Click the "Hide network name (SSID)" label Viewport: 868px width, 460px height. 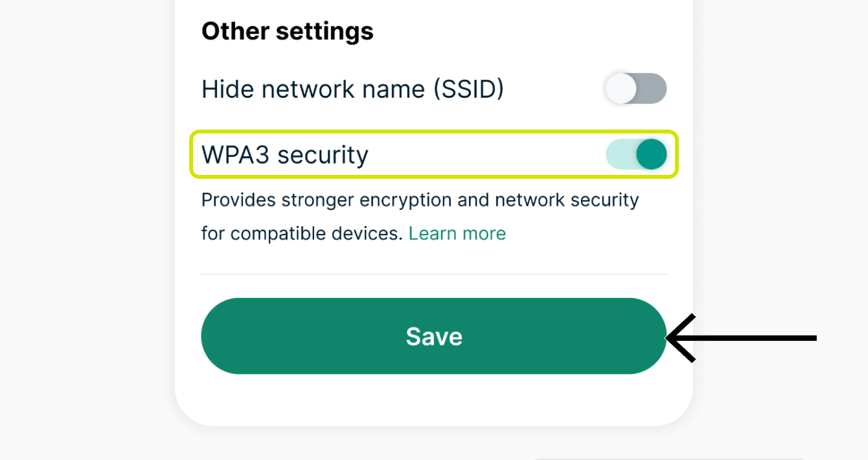click(352, 89)
